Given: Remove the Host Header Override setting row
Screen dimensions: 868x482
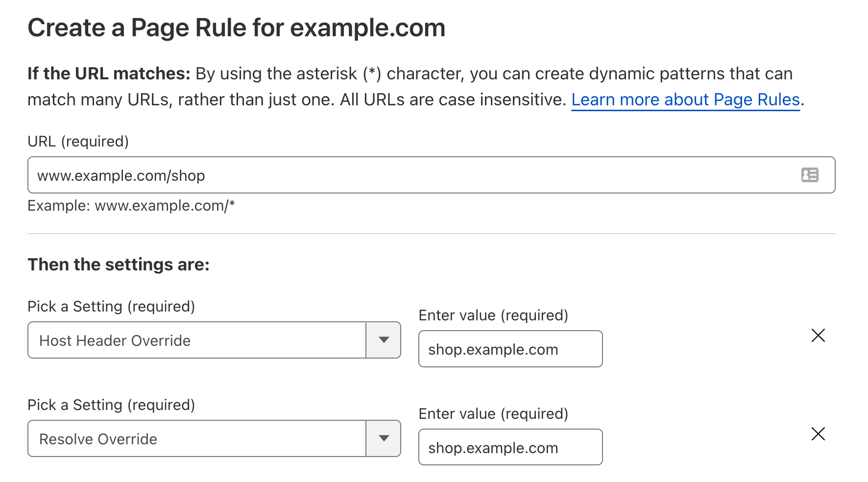Looking at the screenshot, I should point(818,336).
